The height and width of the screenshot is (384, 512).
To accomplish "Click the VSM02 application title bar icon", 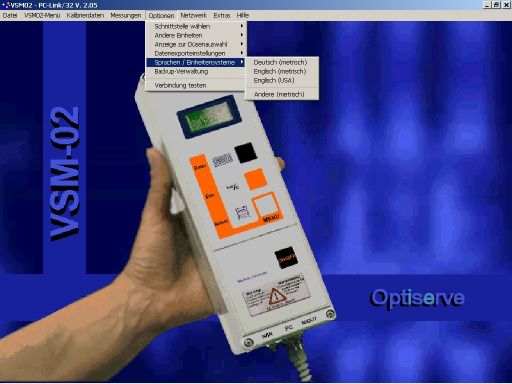I will [5, 5].
